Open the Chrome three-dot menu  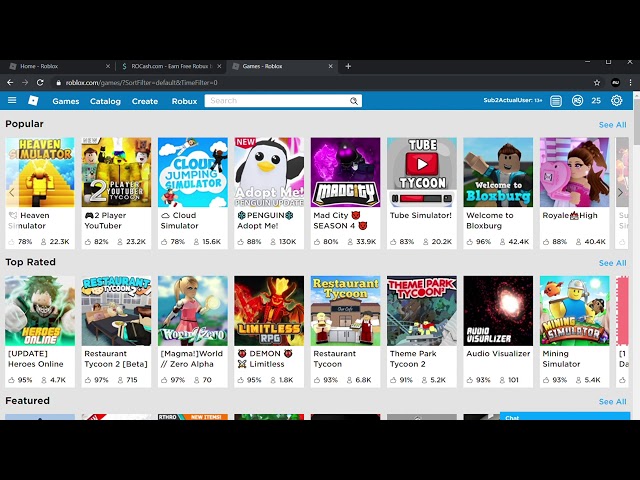tap(631, 83)
